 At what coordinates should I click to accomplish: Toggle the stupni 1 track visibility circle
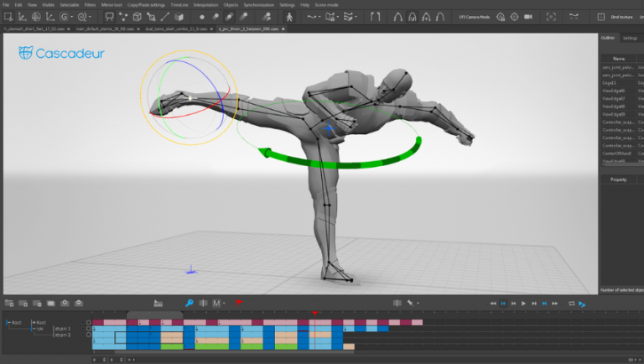click(88, 329)
